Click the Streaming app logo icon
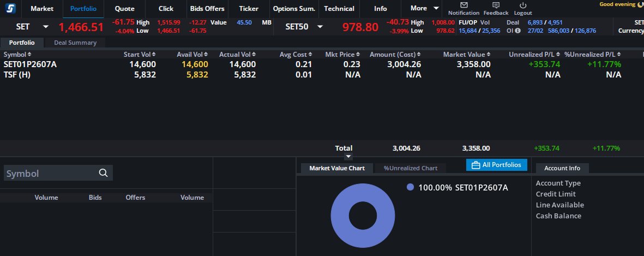This screenshot has width=644, height=256. pos(10,8)
